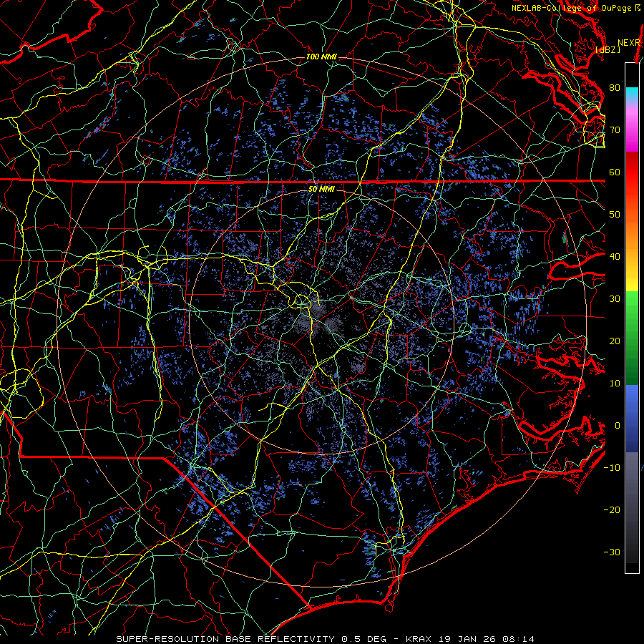This screenshot has height=644, width=644.
Task: Click the 50 value on the dBZ scale
Action: 615,215
